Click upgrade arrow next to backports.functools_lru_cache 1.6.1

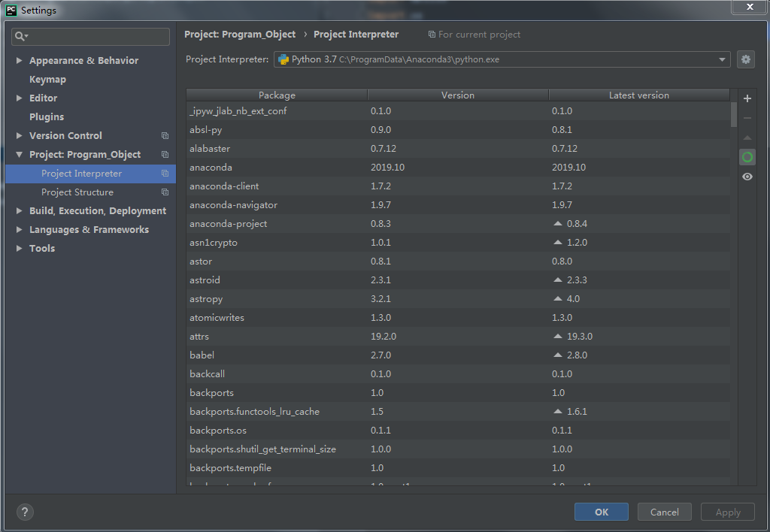tap(557, 411)
